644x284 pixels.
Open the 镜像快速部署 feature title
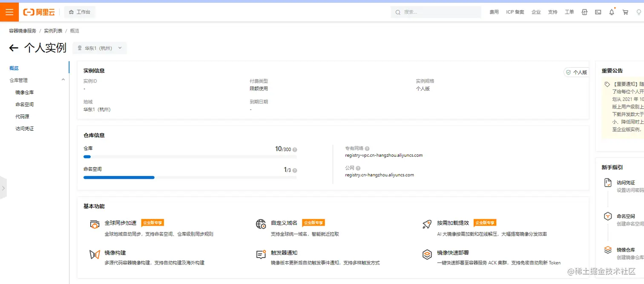pos(453,253)
